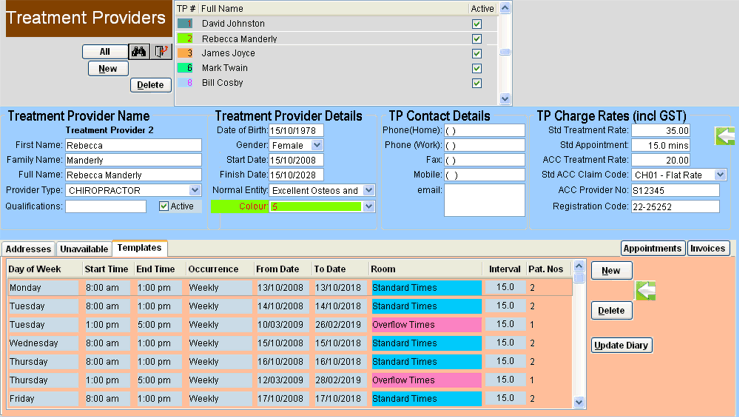Screen dimensions: 739x417
Task: Click green arrow beside templates New button
Action: point(646,290)
